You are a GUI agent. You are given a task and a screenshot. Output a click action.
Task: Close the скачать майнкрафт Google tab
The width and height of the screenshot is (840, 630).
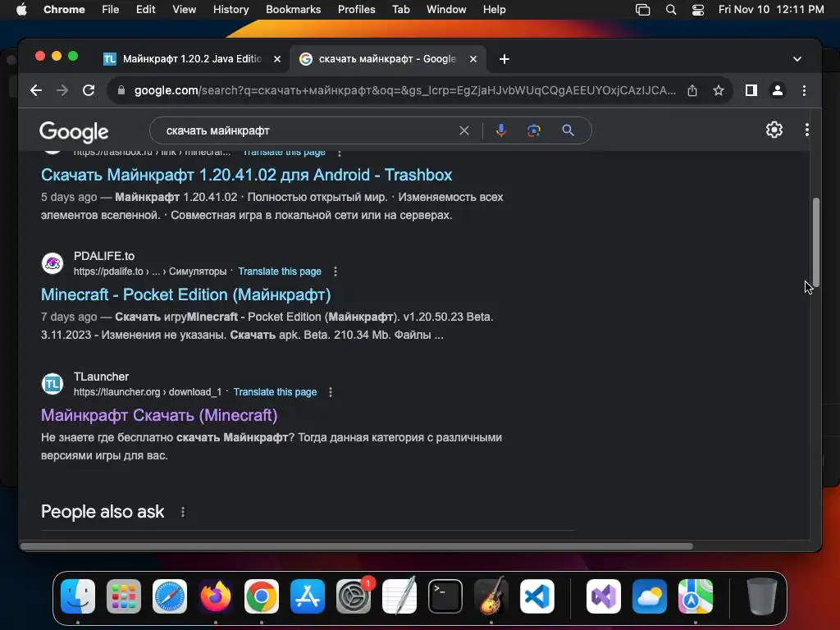[473, 59]
